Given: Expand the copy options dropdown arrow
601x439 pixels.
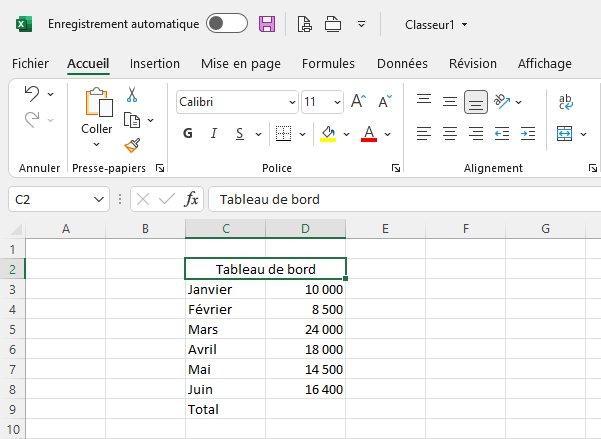Looking at the screenshot, I should (x=151, y=120).
